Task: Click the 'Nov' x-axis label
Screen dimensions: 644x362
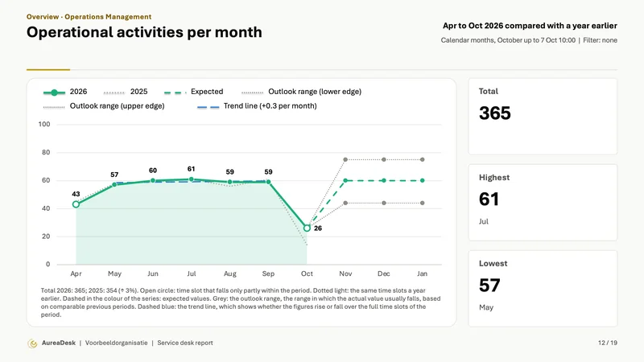Action: pyautogui.click(x=345, y=274)
